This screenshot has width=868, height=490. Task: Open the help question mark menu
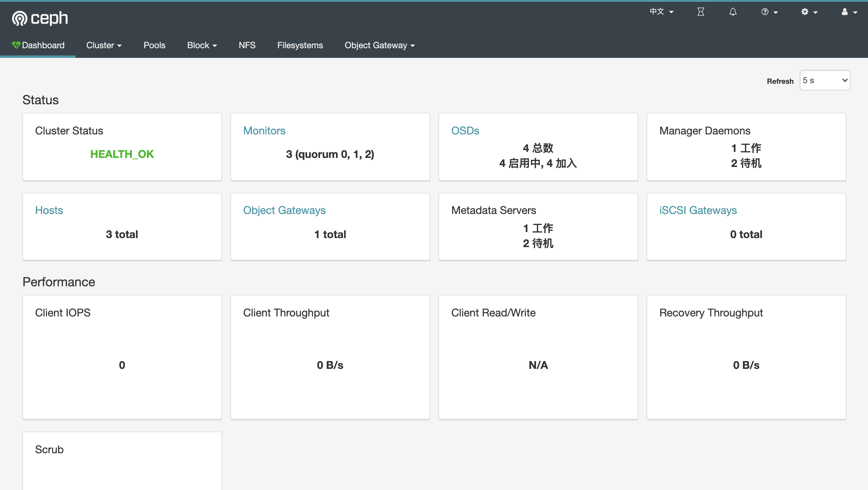(769, 12)
